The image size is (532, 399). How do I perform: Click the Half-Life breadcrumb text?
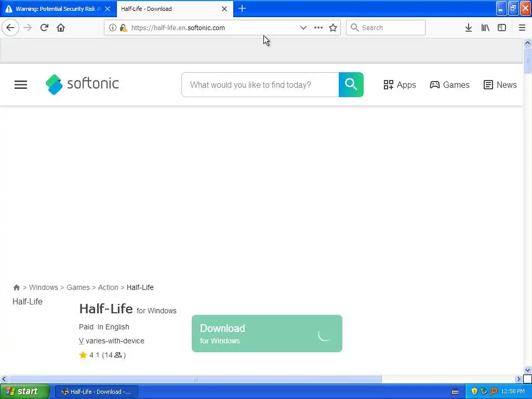click(140, 287)
